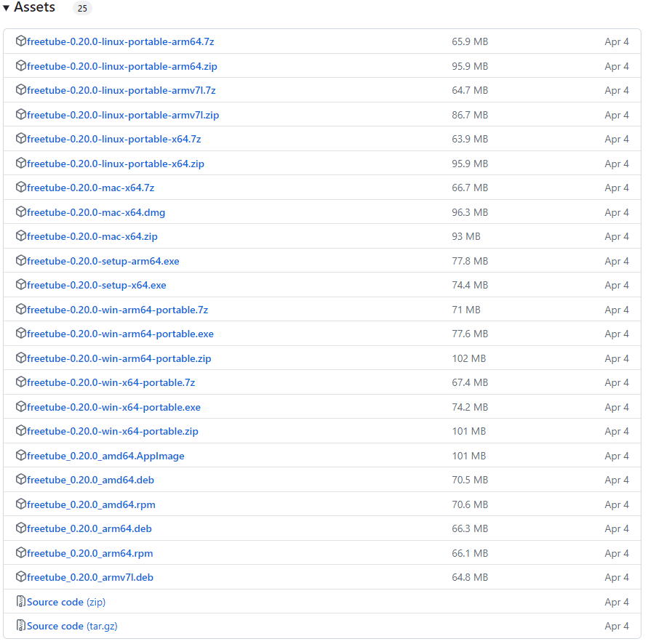Screen dimensions: 648x644
Task: Collapse the Assets section triangle
Action: tap(7, 8)
